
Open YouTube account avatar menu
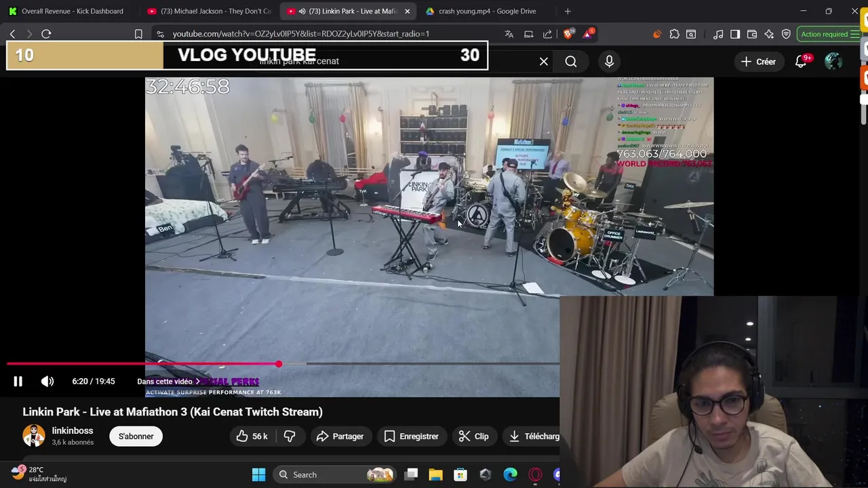click(x=833, y=62)
